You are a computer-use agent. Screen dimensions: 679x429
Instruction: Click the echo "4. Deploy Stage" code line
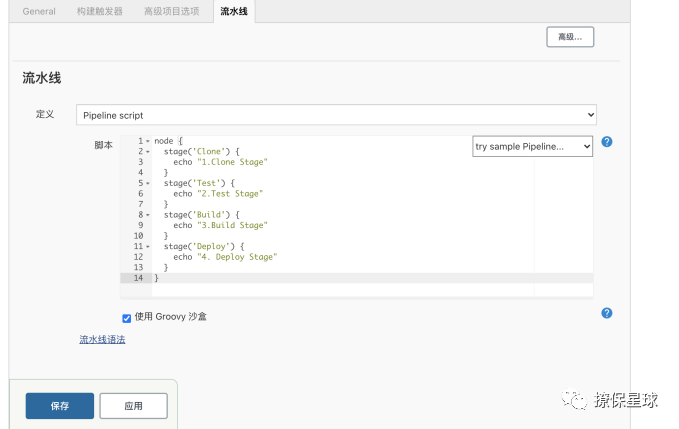pyautogui.click(x=225, y=257)
